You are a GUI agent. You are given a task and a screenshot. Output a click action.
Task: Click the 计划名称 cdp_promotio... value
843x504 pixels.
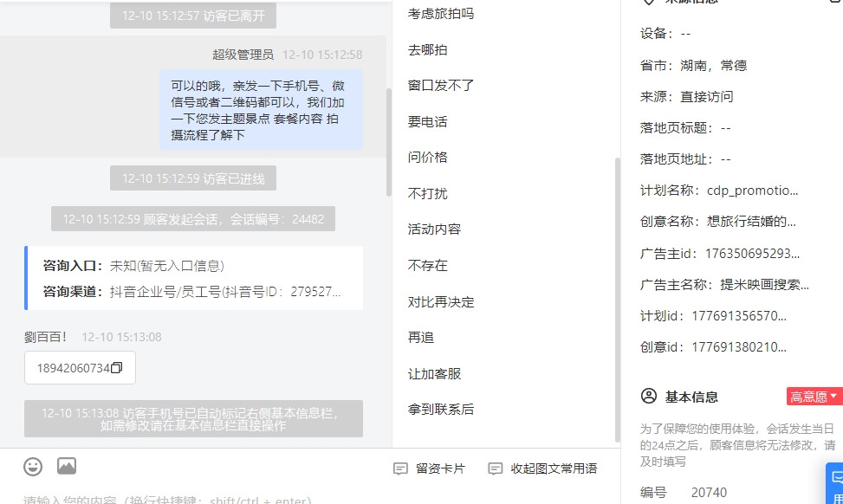(752, 191)
